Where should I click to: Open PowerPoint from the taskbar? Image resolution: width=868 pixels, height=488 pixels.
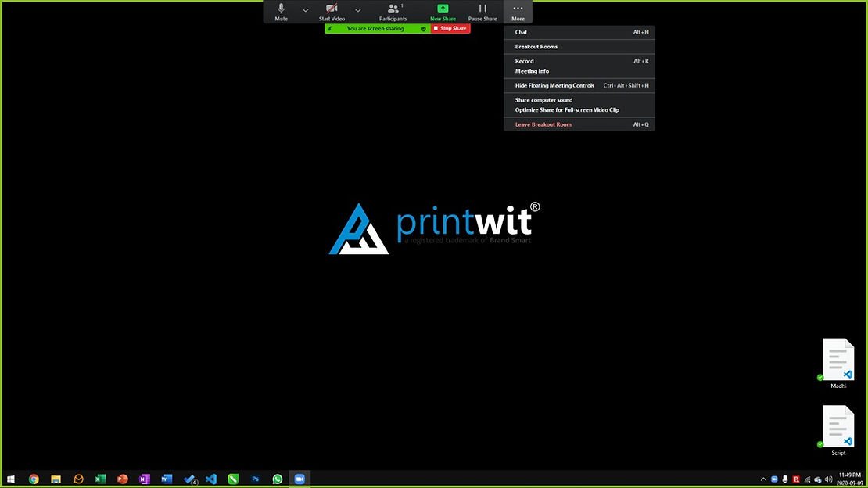(122, 479)
